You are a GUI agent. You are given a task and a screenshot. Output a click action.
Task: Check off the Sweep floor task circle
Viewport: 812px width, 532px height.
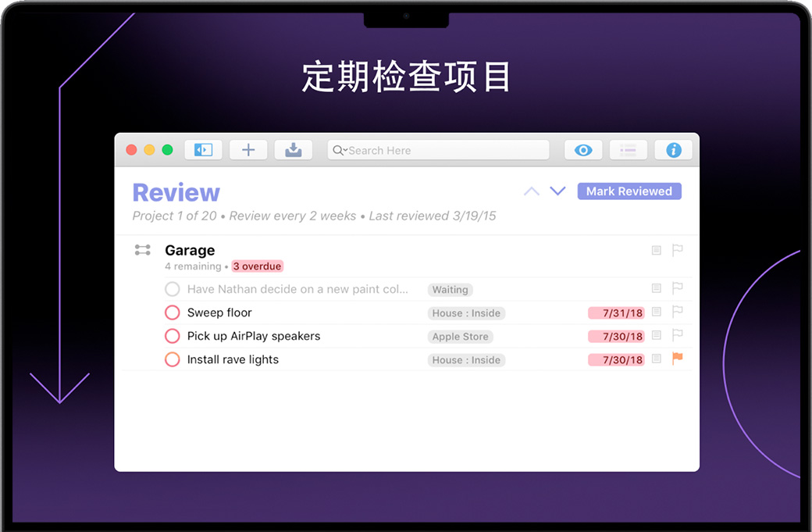tap(173, 312)
